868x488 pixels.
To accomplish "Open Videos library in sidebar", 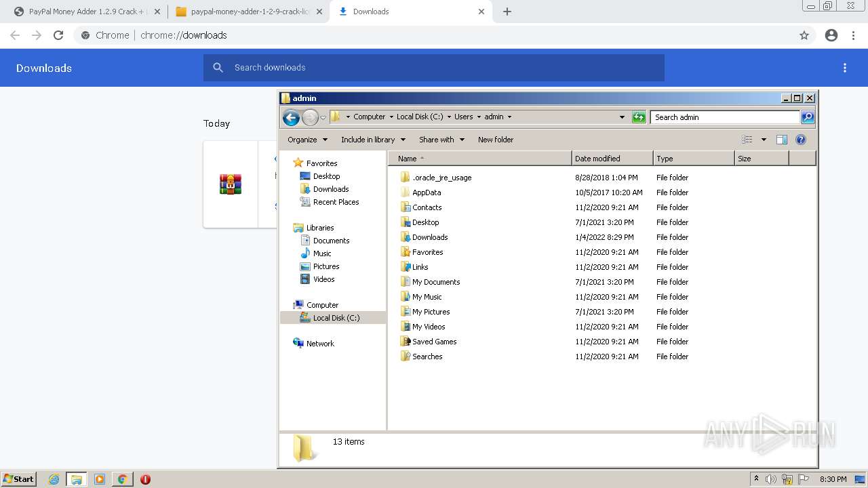I will (x=323, y=279).
